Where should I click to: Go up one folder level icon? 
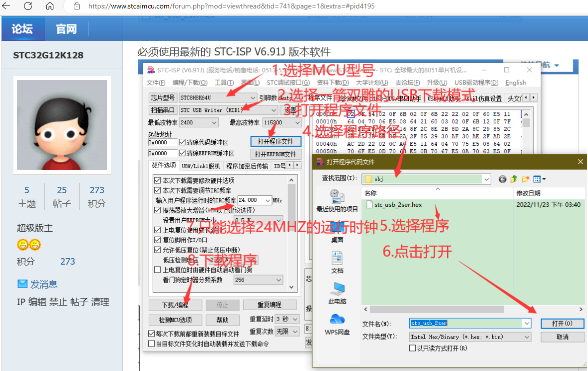[x=514, y=179]
